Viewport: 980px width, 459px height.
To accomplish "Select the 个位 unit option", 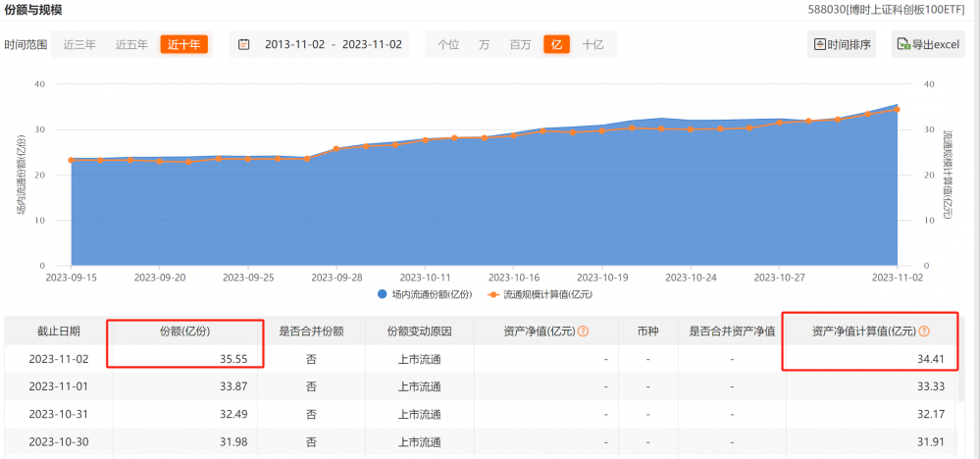I will (x=447, y=44).
